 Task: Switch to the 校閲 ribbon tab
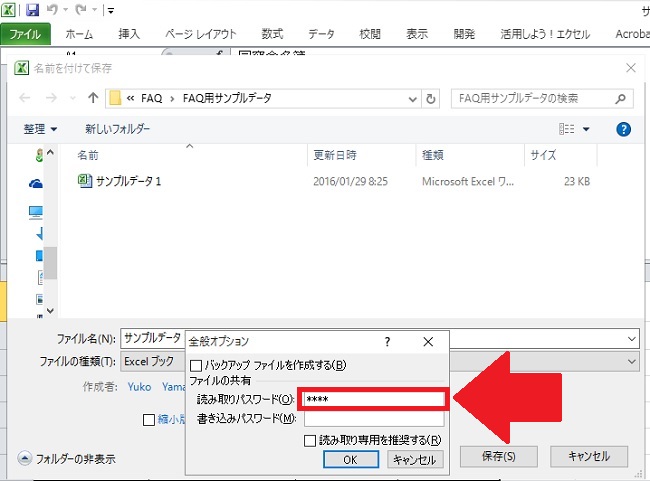(x=370, y=34)
